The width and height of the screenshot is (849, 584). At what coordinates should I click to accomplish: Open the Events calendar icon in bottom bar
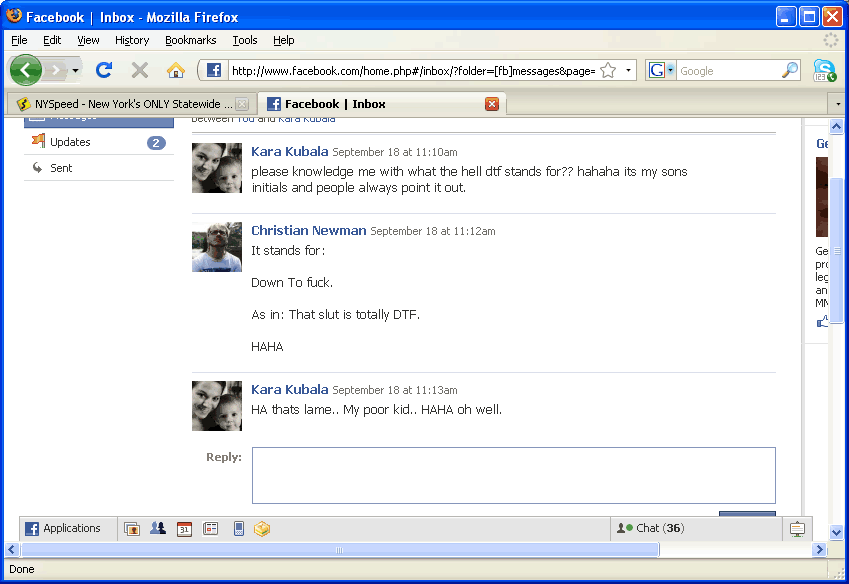click(184, 529)
